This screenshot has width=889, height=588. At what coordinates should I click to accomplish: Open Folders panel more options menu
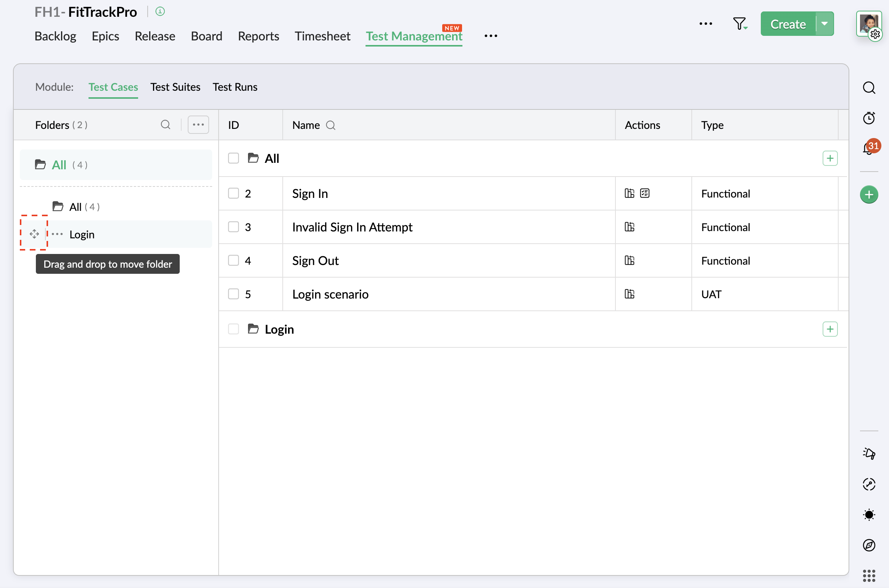point(198,125)
